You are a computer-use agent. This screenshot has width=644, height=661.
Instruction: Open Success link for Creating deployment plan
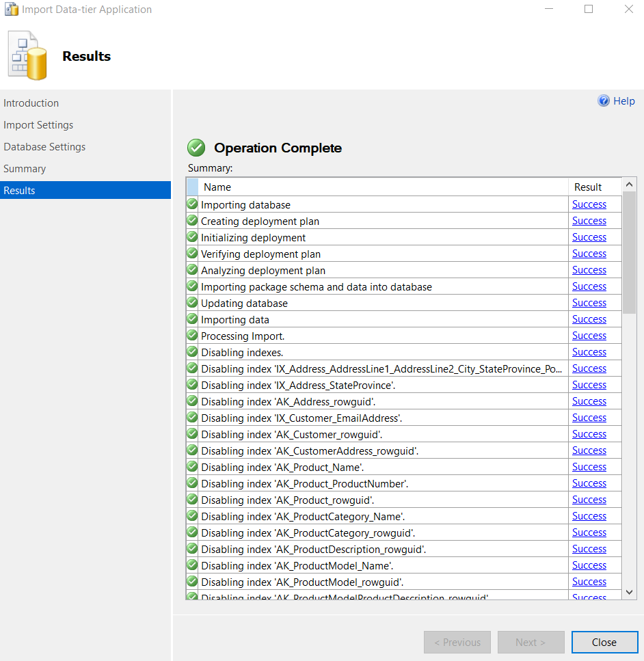point(589,221)
